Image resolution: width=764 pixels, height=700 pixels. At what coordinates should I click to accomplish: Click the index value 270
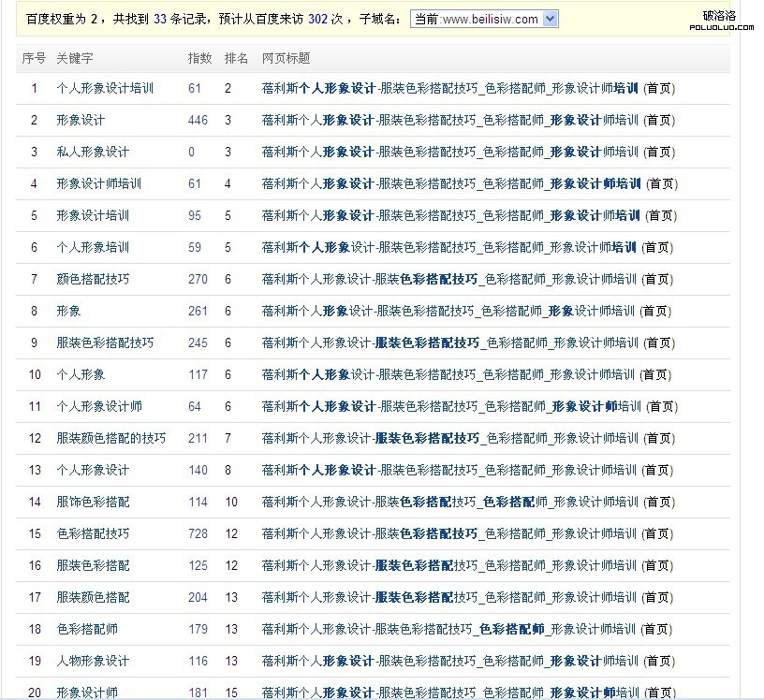pos(198,279)
